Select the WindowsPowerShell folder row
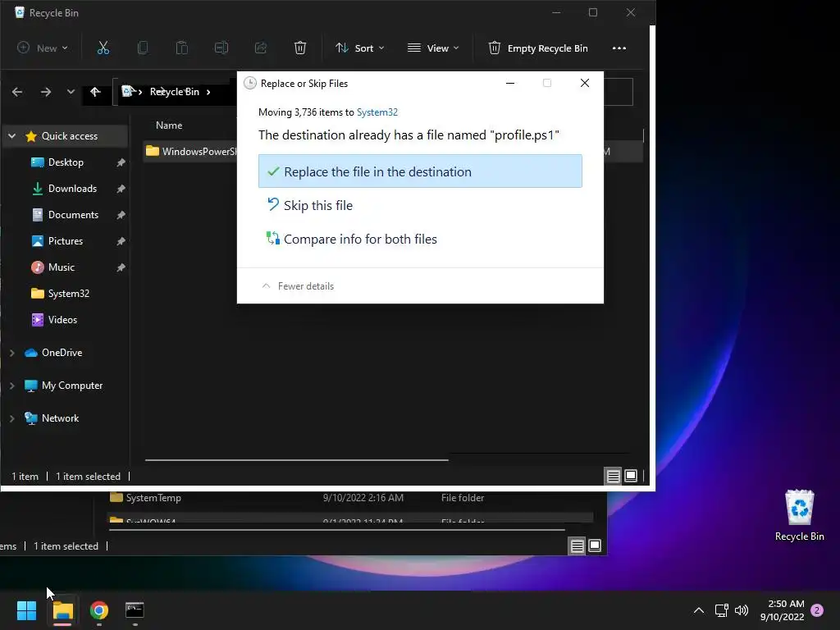The width and height of the screenshot is (840, 630). click(190, 152)
